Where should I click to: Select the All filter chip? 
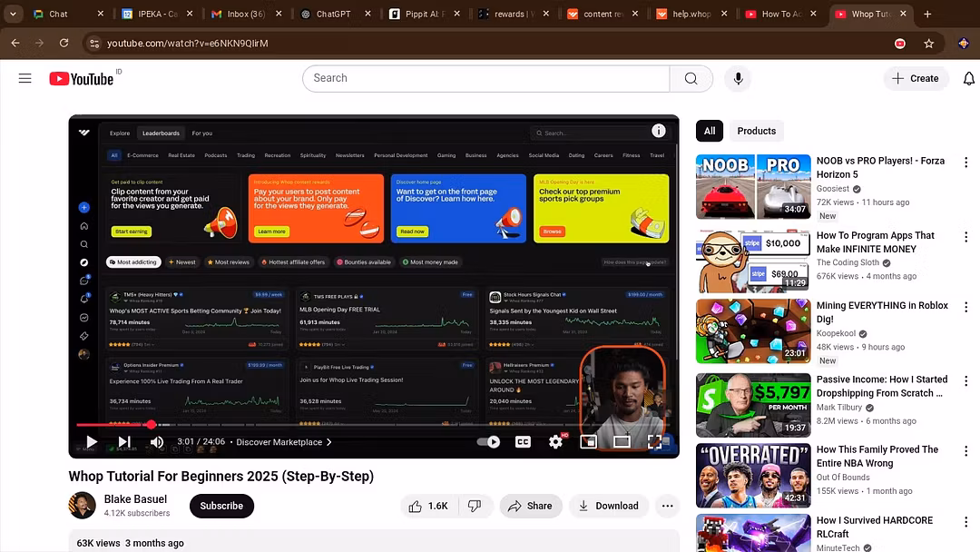click(x=710, y=131)
